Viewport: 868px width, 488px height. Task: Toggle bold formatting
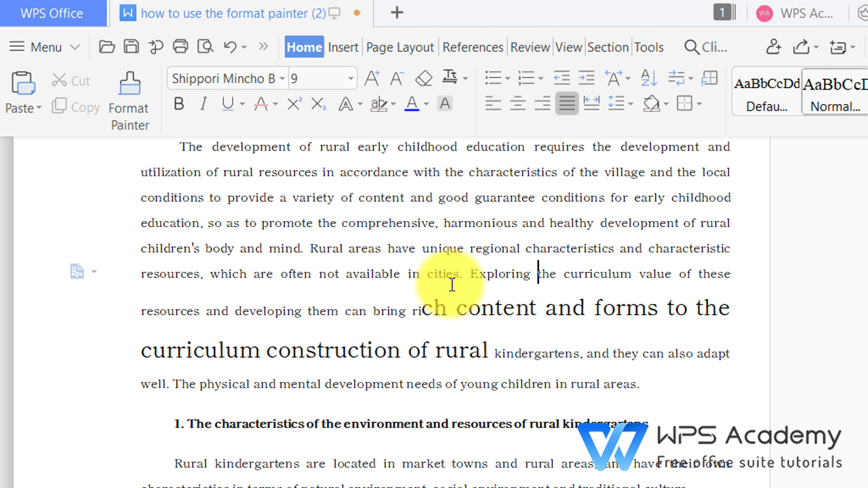(x=178, y=103)
